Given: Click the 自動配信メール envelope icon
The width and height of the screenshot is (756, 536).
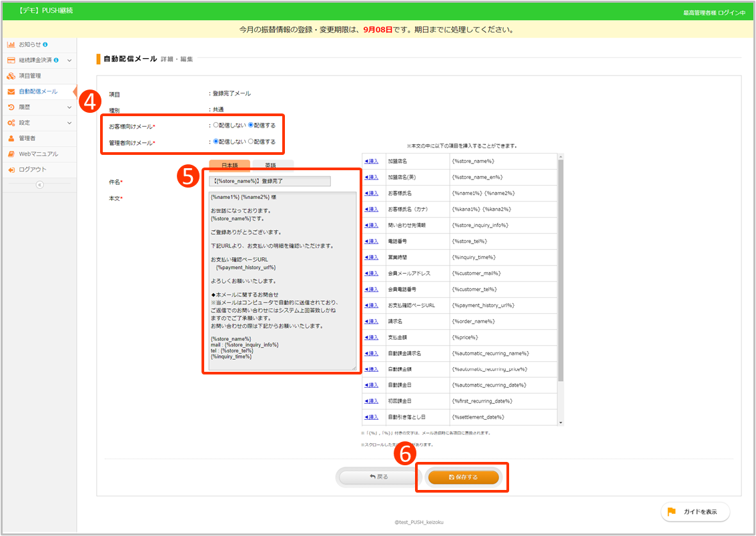Looking at the screenshot, I should (11, 91).
